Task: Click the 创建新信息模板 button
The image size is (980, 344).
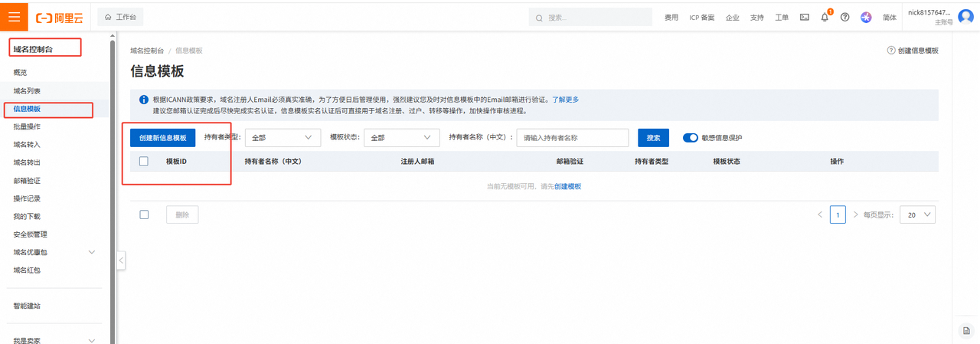Action: click(x=162, y=138)
